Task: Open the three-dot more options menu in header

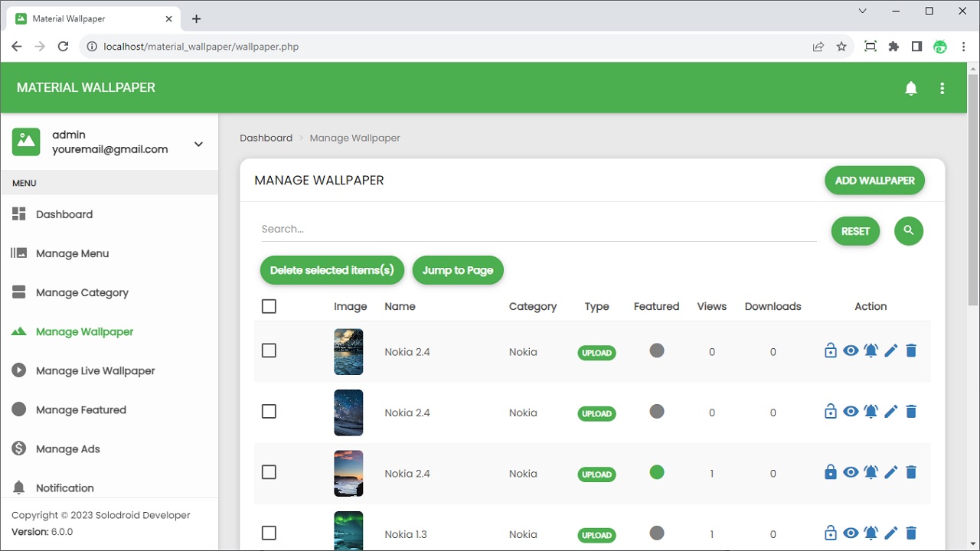Action: (942, 88)
